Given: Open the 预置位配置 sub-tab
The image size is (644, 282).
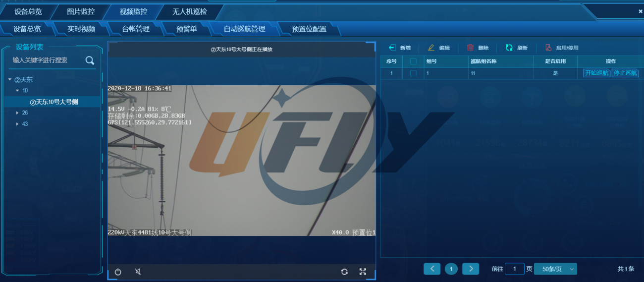Looking at the screenshot, I should point(309,29).
